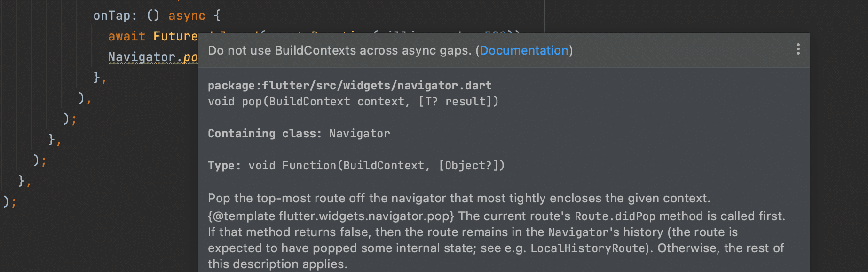Click the 'Pop the top-most route' sentence

pos(458,198)
